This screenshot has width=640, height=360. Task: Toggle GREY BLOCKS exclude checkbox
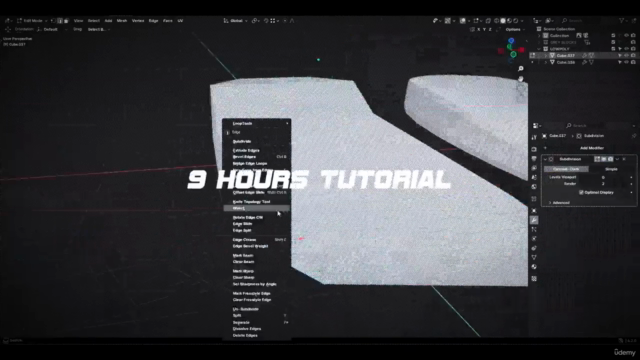click(x=613, y=42)
